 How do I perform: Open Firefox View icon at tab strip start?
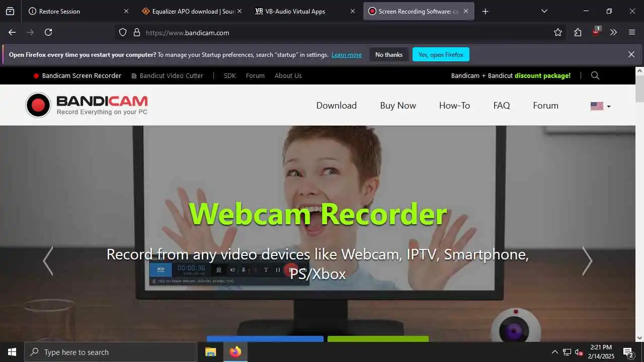10,11
